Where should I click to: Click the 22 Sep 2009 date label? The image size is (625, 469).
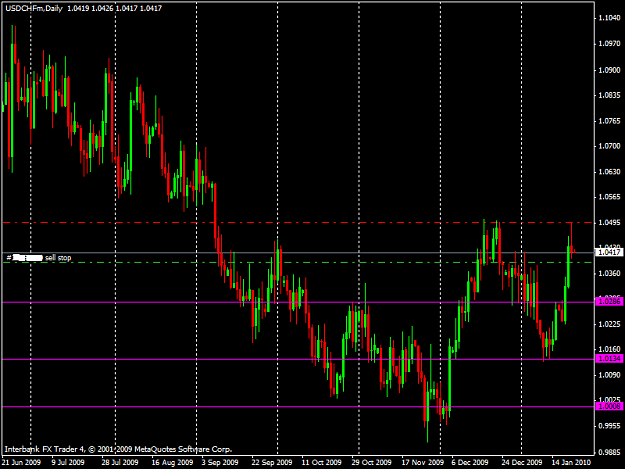272,462
